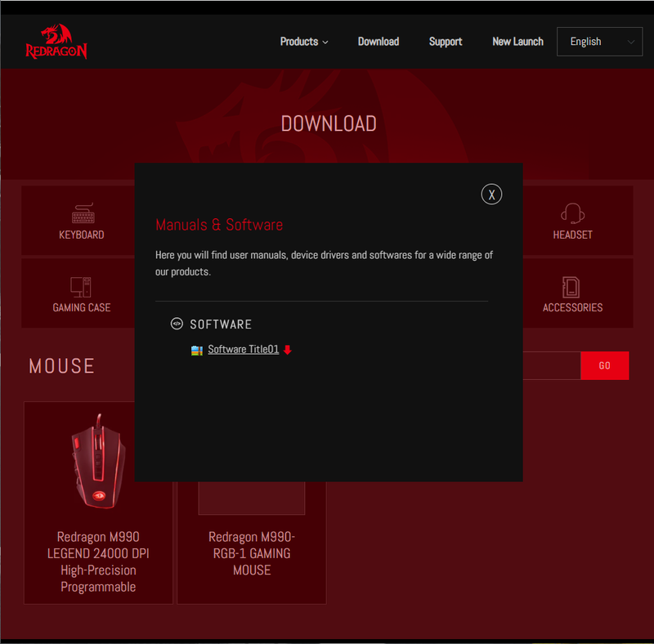This screenshot has width=654, height=644.
Task: Open Redragon M990 LEGEND 24000 DPI product title
Action: (98, 561)
